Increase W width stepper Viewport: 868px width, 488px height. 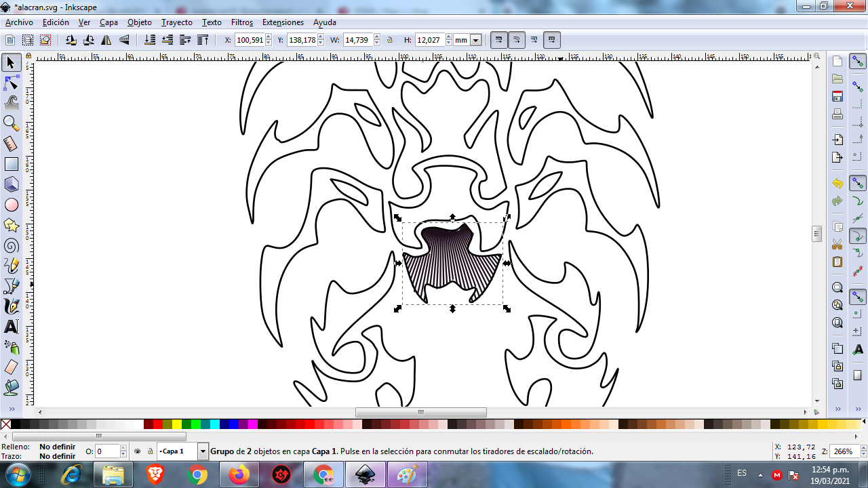point(377,37)
